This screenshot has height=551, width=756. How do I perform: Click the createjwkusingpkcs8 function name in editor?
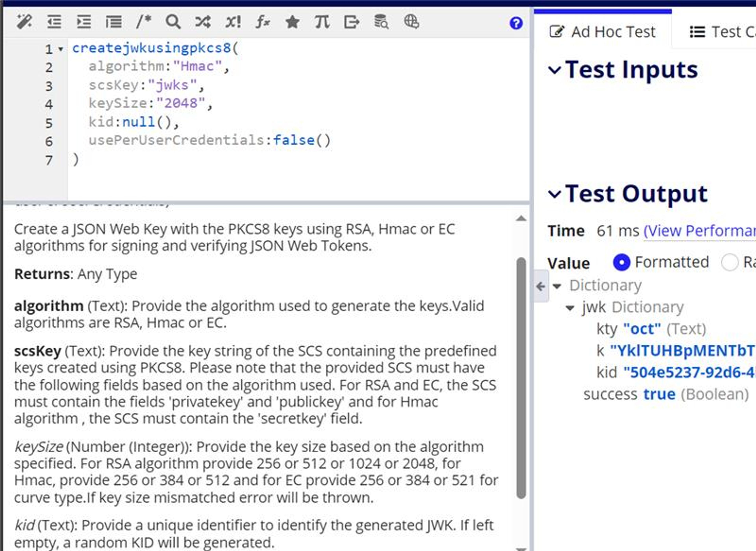coord(152,48)
